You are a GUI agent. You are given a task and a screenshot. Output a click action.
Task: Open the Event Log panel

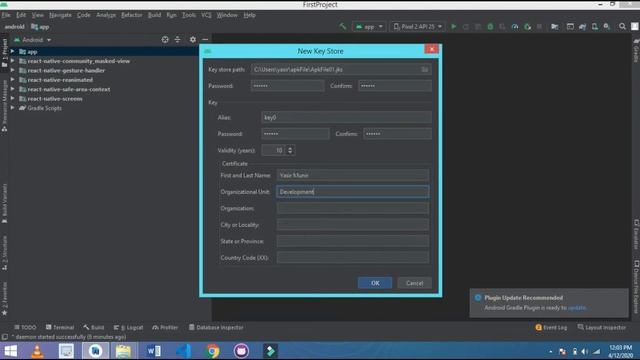point(551,327)
